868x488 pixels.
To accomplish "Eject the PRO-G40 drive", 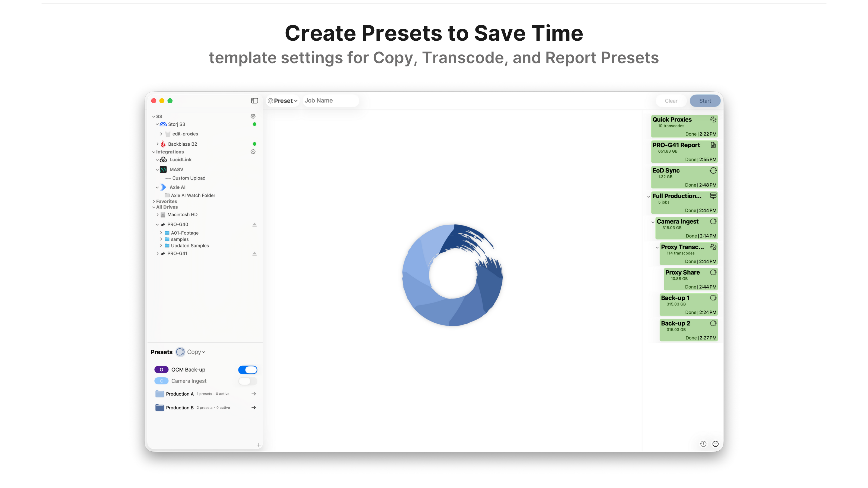I will tap(254, 225).
